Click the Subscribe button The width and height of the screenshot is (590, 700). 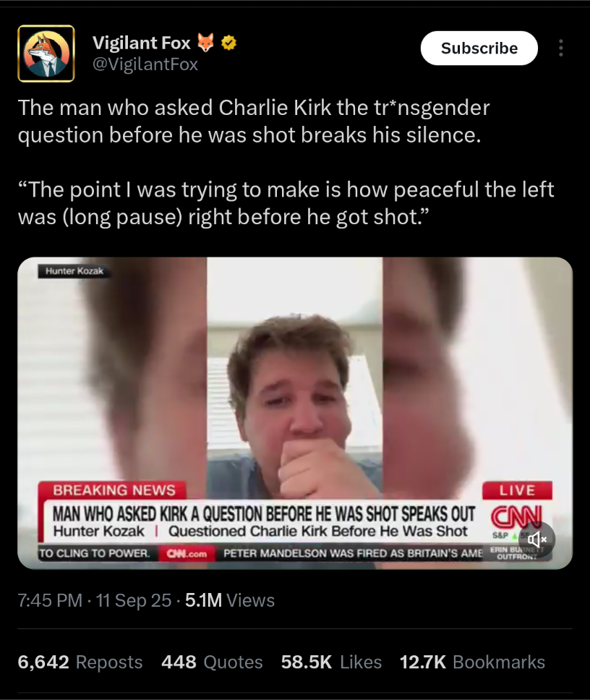(x=479, y=48)
